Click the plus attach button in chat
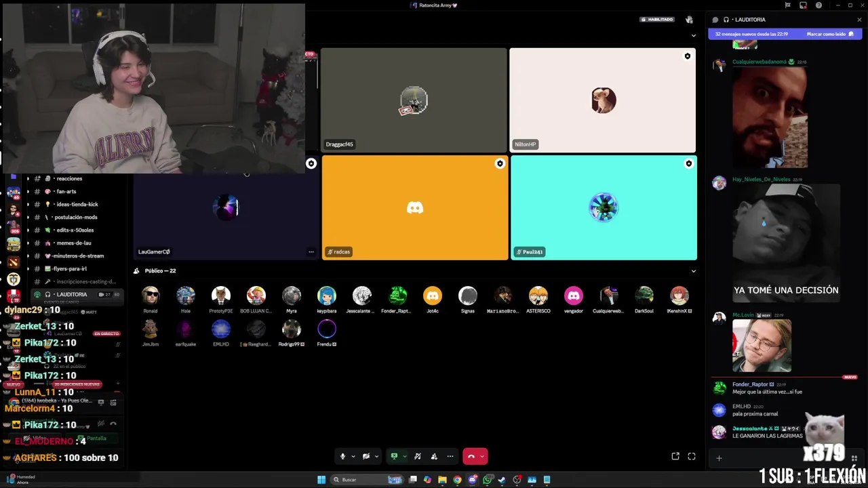This screenshot has width=868, height=488. 719,458
